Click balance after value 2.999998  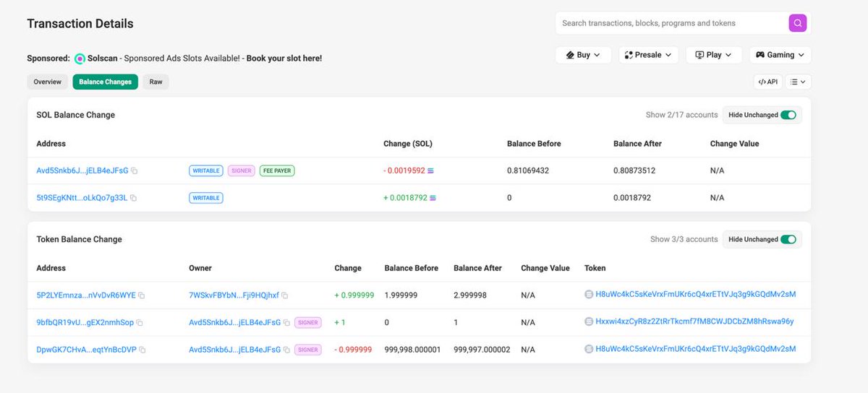470,295
